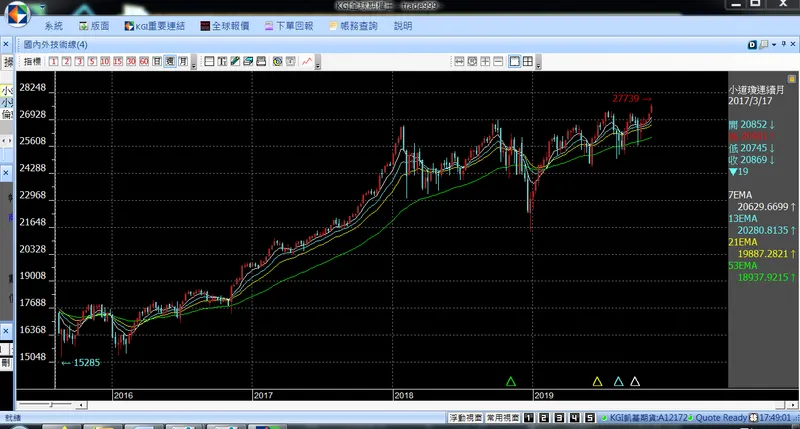Switch to workspace 4 in status bar
The width and height of the screenshot is (800, 429).
pos(574,418)
